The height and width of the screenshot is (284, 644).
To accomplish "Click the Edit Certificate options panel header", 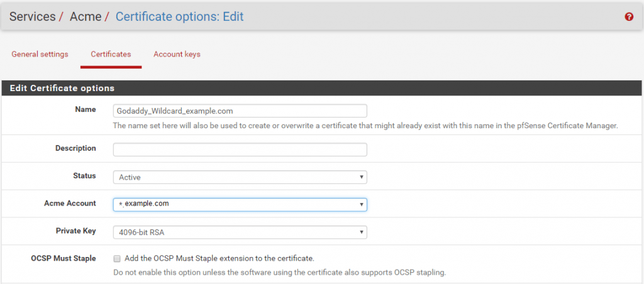I will pyautogui.click(x=62, y=89).
